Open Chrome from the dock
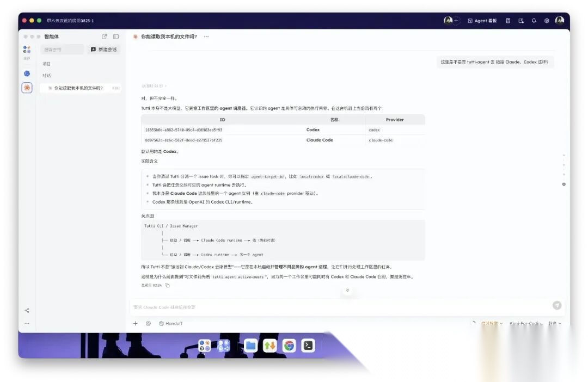Image resolution: width=588 pixels, height=382 pixels. pos(289,345)
